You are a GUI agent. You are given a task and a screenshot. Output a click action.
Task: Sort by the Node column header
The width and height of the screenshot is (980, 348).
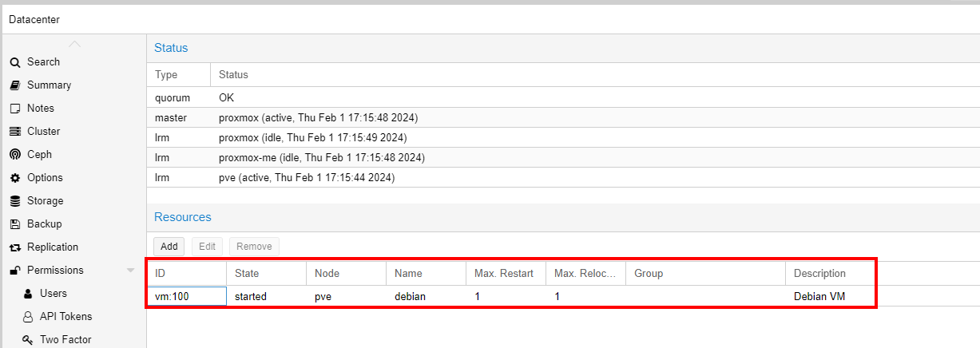[327, 274]
